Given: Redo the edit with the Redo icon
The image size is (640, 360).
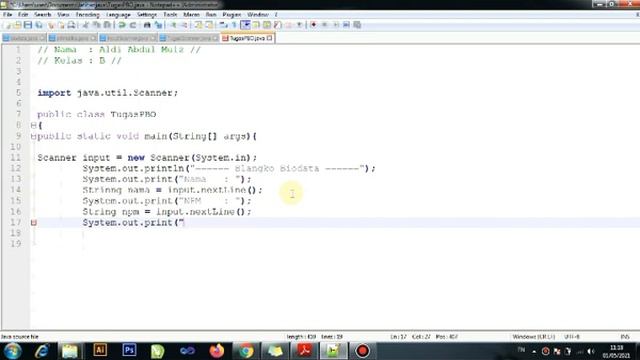Looking at the screenshot, I should coord(133,25).
